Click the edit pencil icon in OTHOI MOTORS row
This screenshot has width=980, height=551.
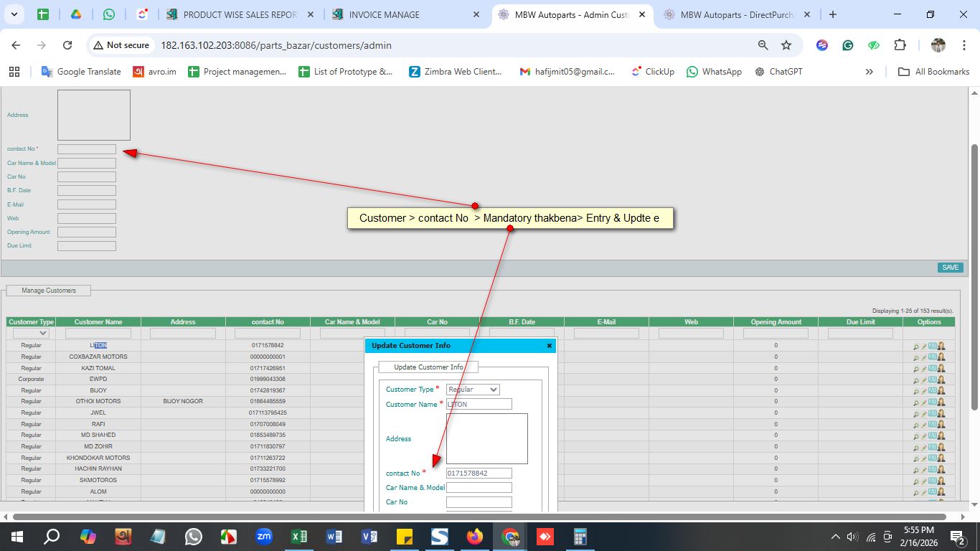924,402
